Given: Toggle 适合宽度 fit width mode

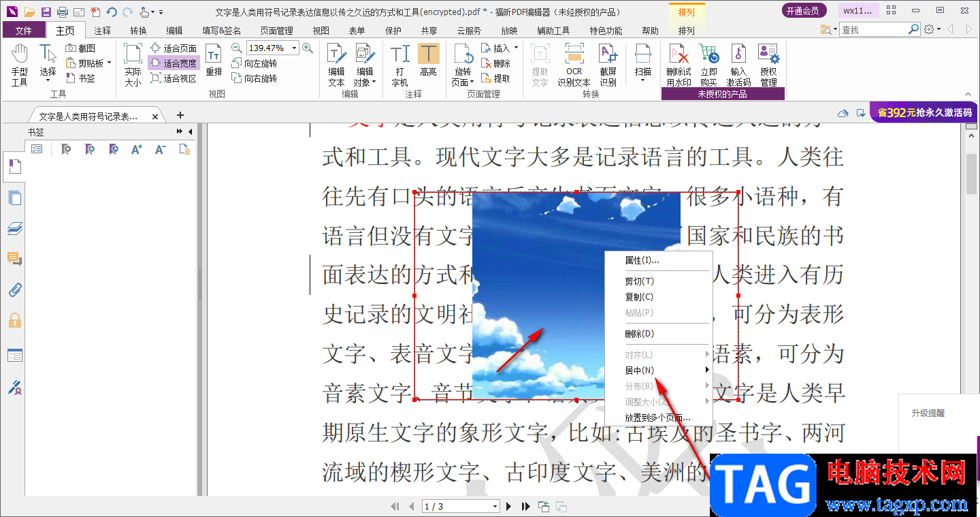Looking at the screenshot, I should point(174,63).
